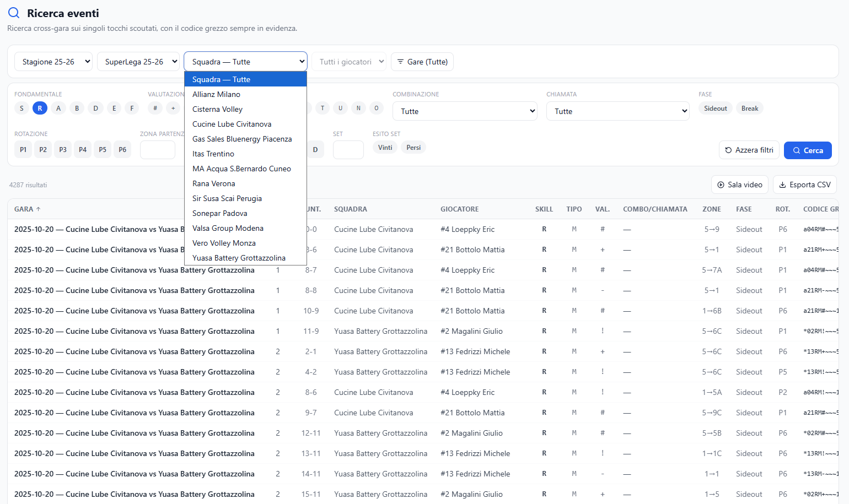This screenshot has width=849, height=504.
Task: Click the '12-11' score cell
Action: (x=311, y=433)
